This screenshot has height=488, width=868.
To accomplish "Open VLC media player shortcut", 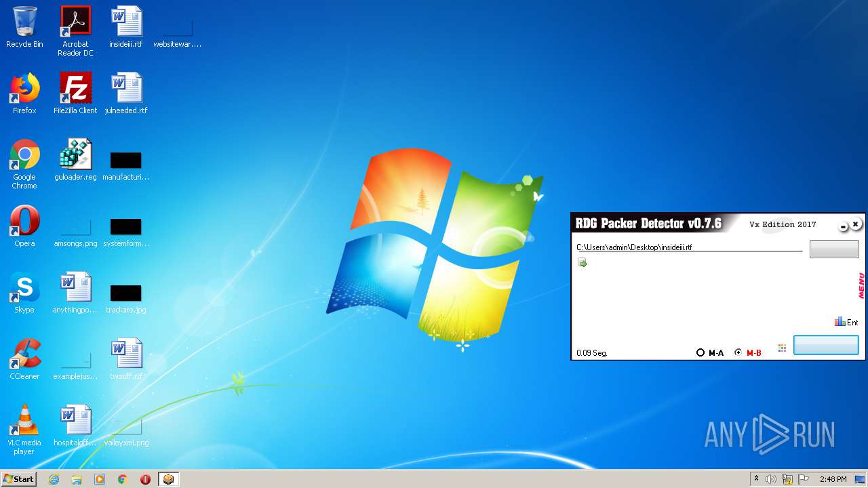I will [24, 430].
